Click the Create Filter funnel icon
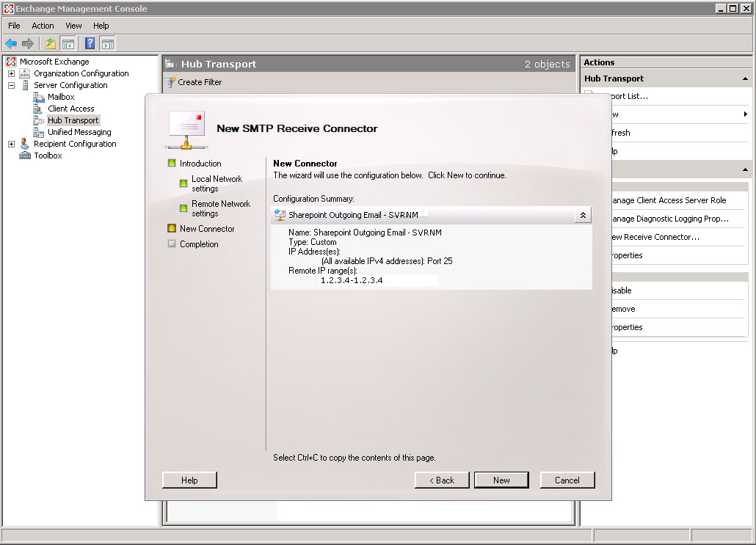 (170, 82)
